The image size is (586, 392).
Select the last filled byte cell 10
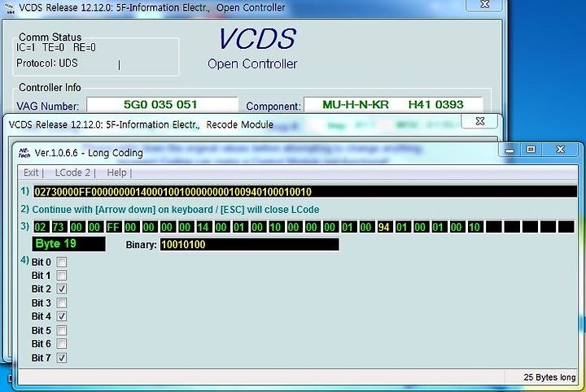[x=474, y=227]
